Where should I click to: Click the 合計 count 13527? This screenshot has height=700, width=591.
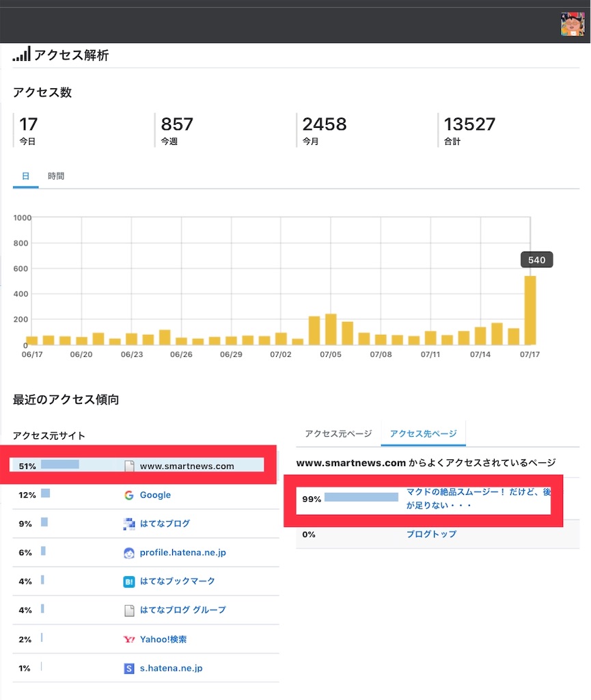point(469,124)
